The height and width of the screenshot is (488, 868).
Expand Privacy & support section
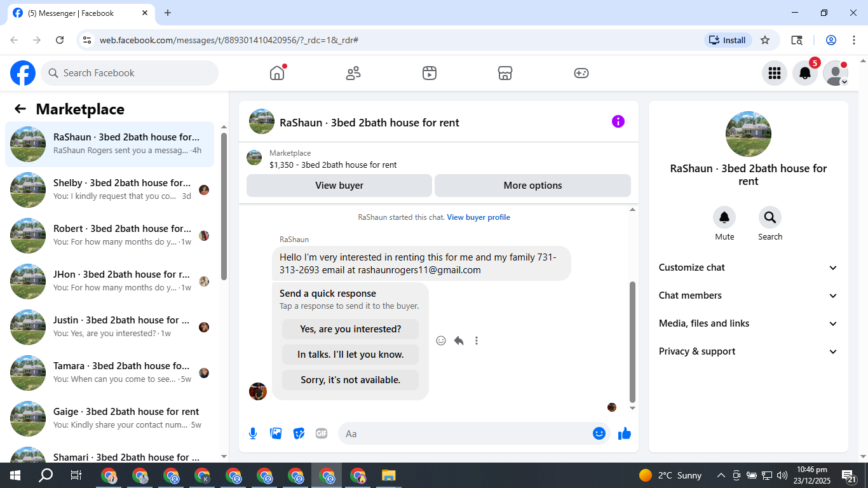click(749, 351)
